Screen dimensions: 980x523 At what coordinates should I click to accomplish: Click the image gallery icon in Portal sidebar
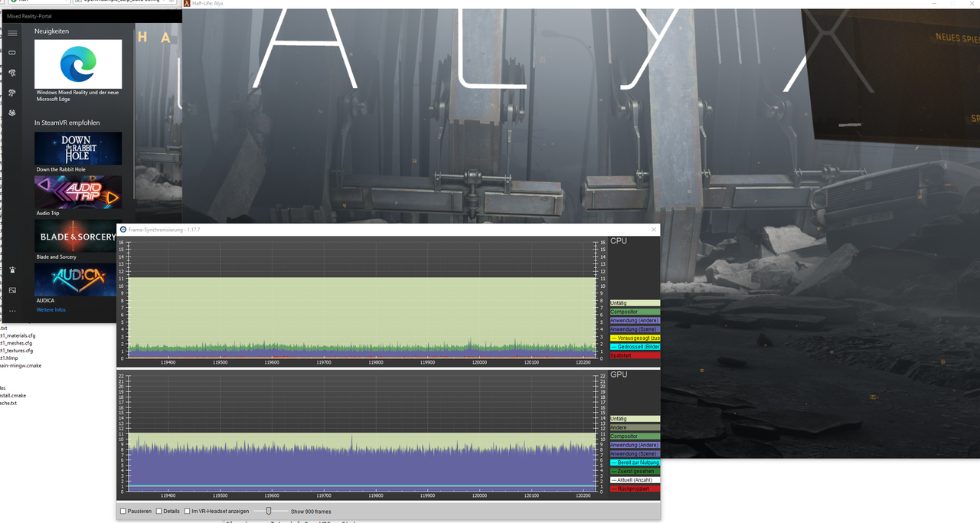pos(12,290)
